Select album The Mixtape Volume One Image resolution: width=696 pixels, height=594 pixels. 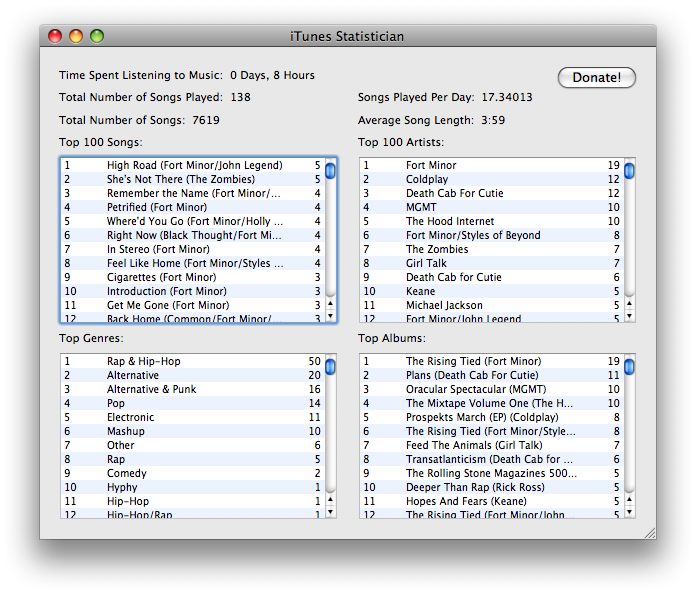click(492, 404)
